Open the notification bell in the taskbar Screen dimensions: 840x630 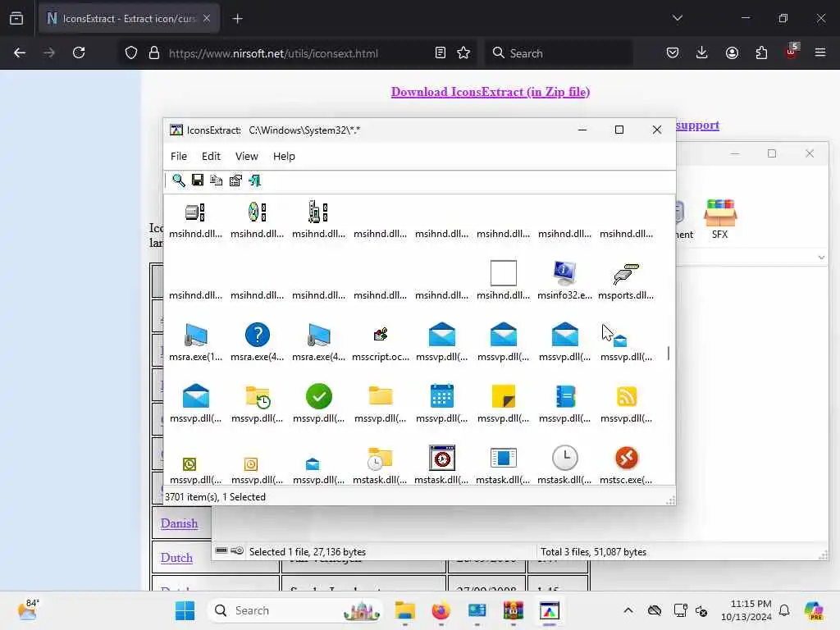[x=784, y=610]
